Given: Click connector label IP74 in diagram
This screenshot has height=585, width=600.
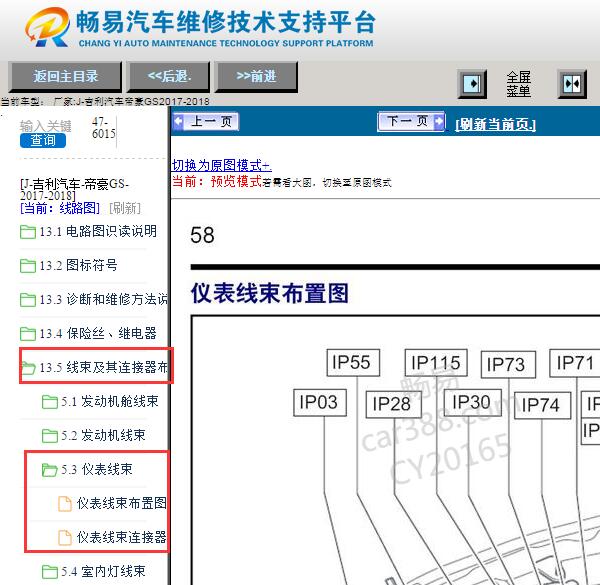Looking at the screenshot, I should click(542, 405).
